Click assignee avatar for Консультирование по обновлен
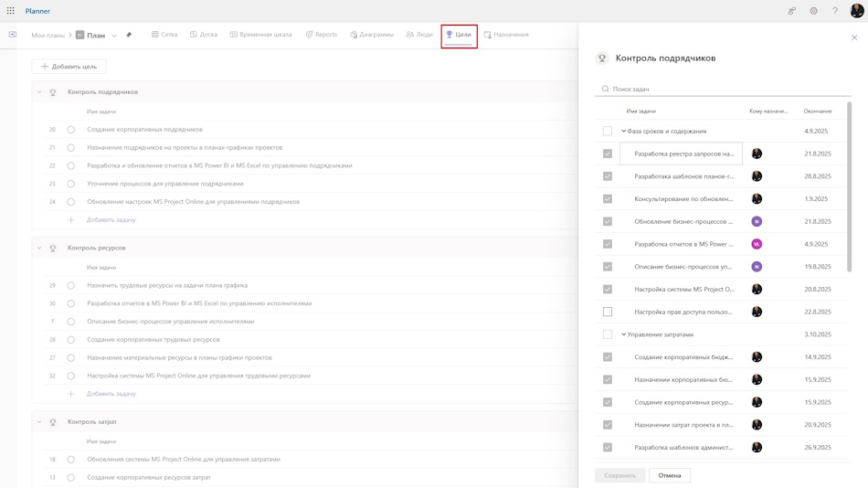This screenshot has height=488, width=868. point(757,199)
